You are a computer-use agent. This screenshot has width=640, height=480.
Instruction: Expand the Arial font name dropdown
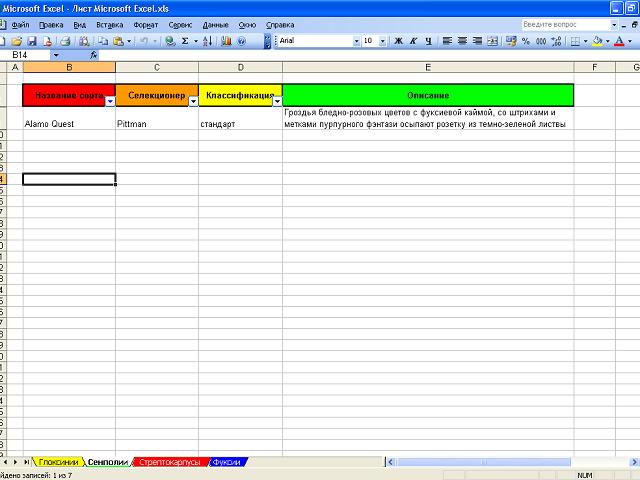pyautogui.click(x=356, y=41)
